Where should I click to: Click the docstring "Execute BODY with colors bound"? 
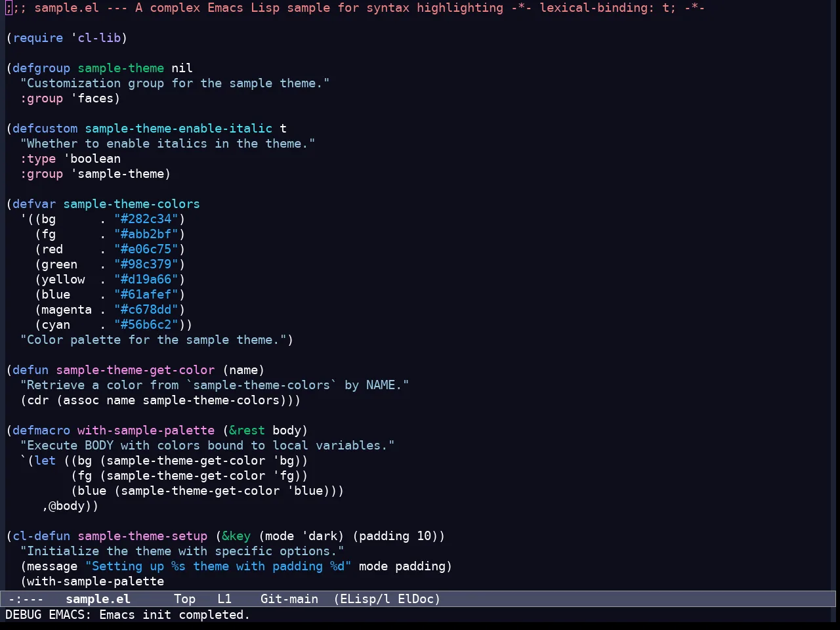[x=207, y=445]
